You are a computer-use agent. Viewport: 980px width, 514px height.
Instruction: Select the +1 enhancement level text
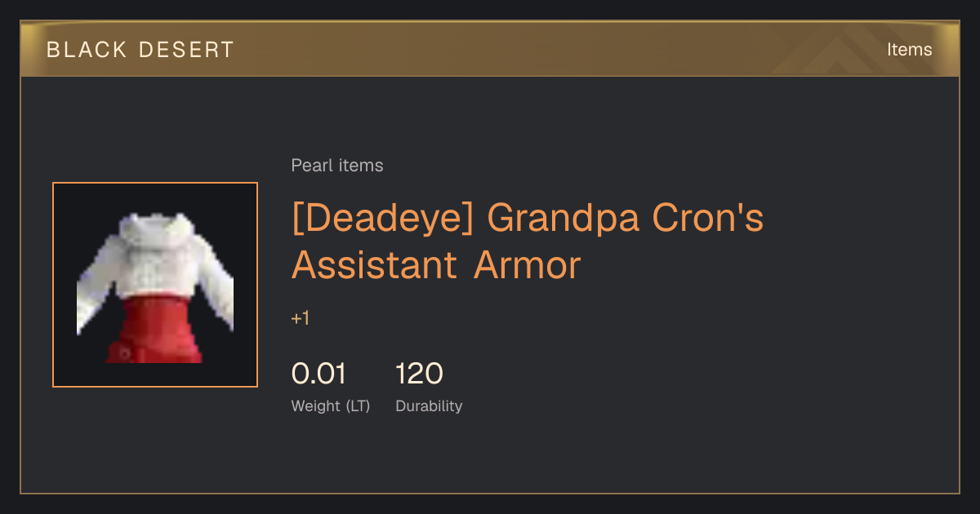point(301,318)
